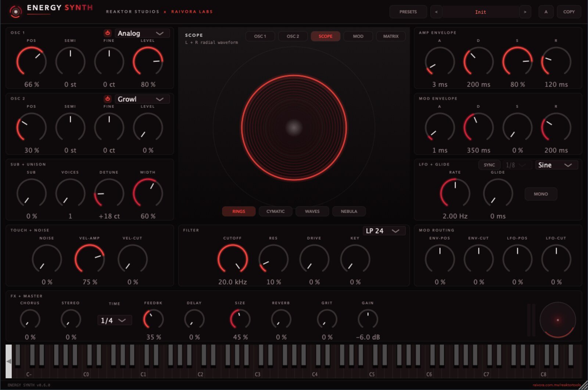Toggle MONO mode button

[541, 194]
